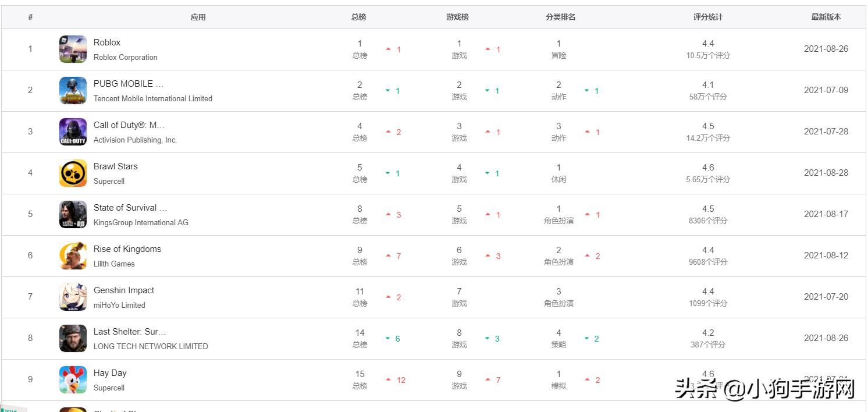
Task: Click the Tencent Mobile International Limited developer name
Action: tap(153, 99)
